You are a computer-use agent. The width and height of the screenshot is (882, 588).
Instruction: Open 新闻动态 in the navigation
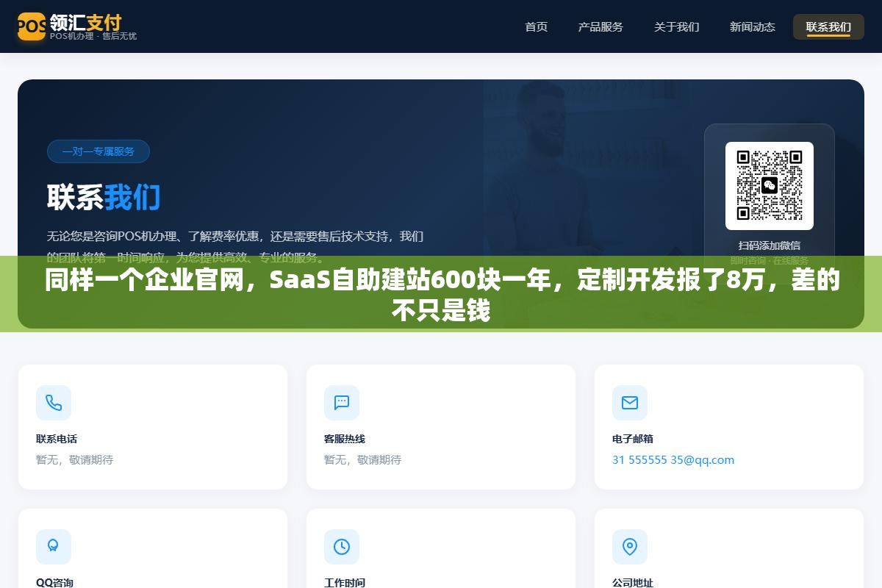(x=752, y=26)
